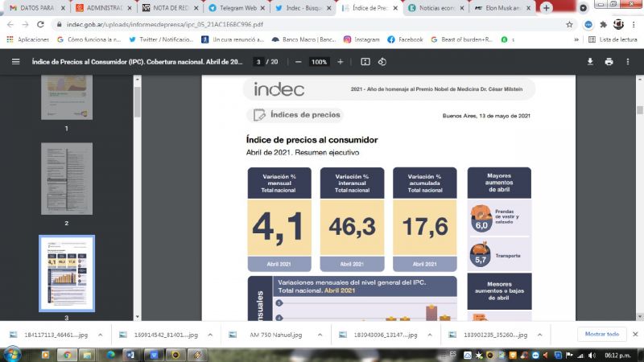The width and height of the screenshot is (644, 362).
Task: Open downloaded file 183943096_13147...jpg
Action: coord(380,335)
